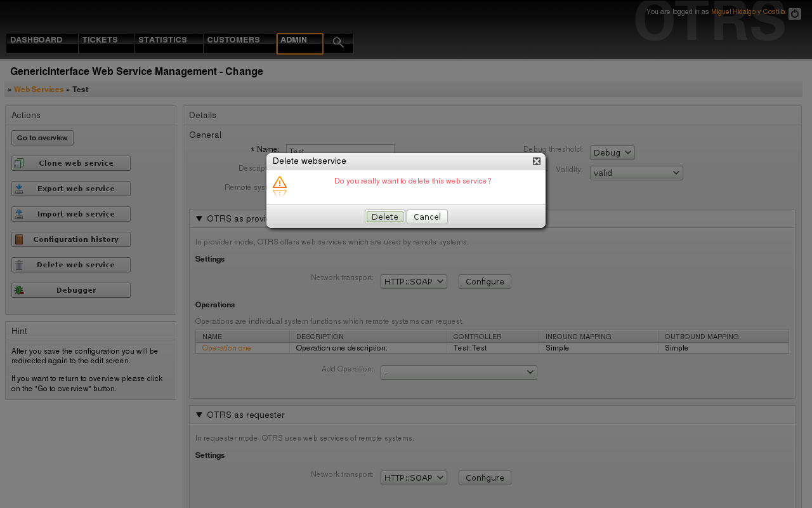Close the Delete webservice dialog with X

pyautogui.click(x=537, y=161)
